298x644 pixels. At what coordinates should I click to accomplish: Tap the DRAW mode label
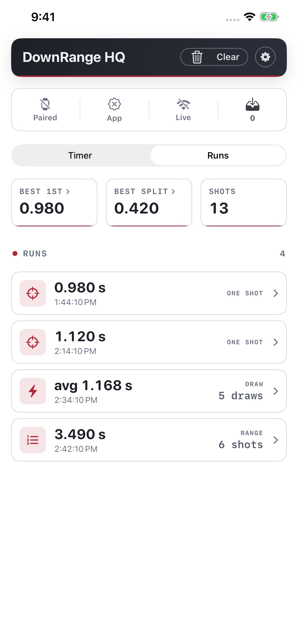[254, 384]
